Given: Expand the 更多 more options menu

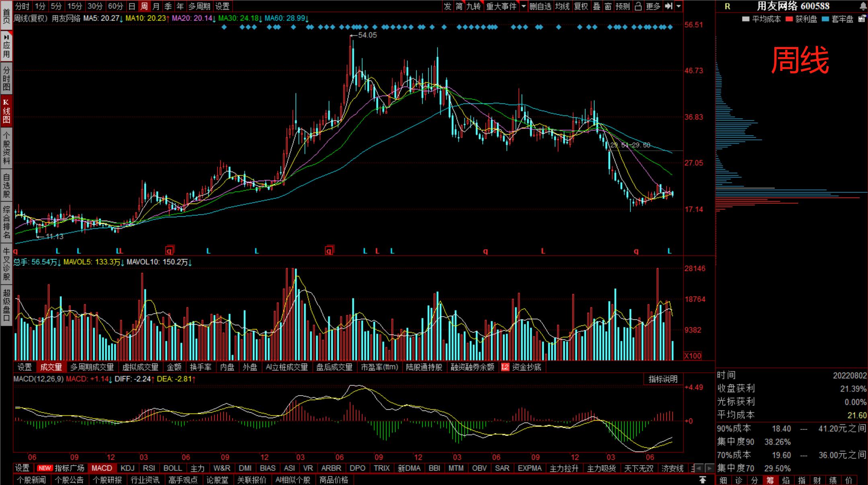Looking at the screenshot, I should click(x=653, y=6).
